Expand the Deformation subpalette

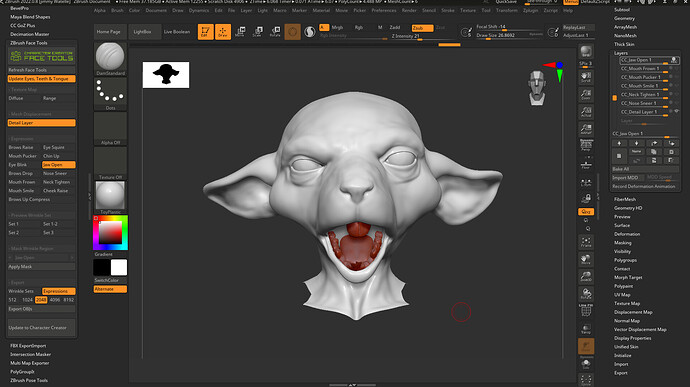click(x=627, y=234)
